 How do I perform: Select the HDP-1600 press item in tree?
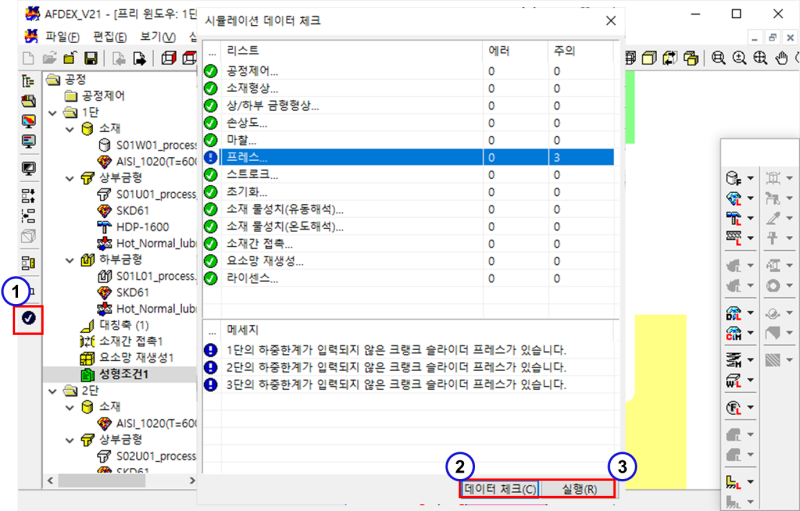click(x=143, y=227)
